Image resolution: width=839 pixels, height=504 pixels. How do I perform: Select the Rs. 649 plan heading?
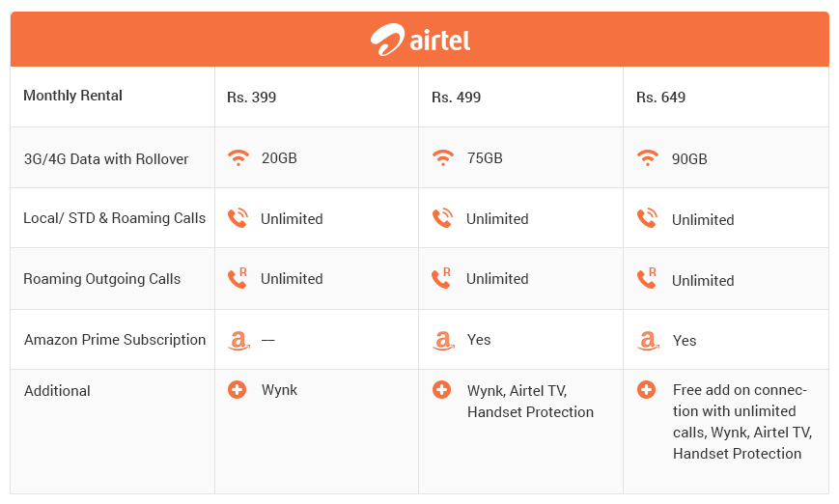(660, 98)
